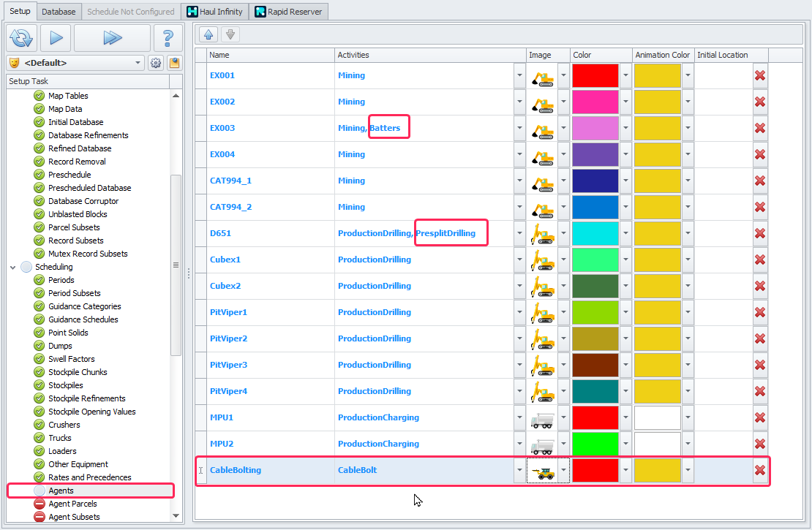This screenshot has width=812, height=530.
Task: Remove the MPU2 agent with red X
Action: [760, 444]
